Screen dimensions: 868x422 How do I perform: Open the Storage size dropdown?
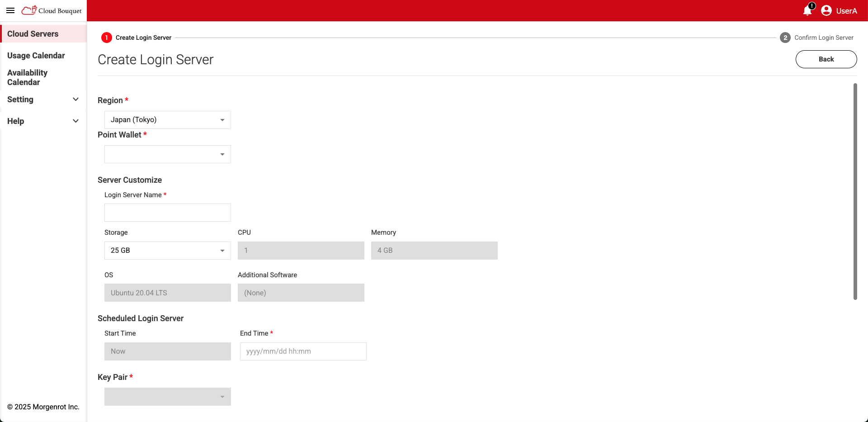pos(167,251)
